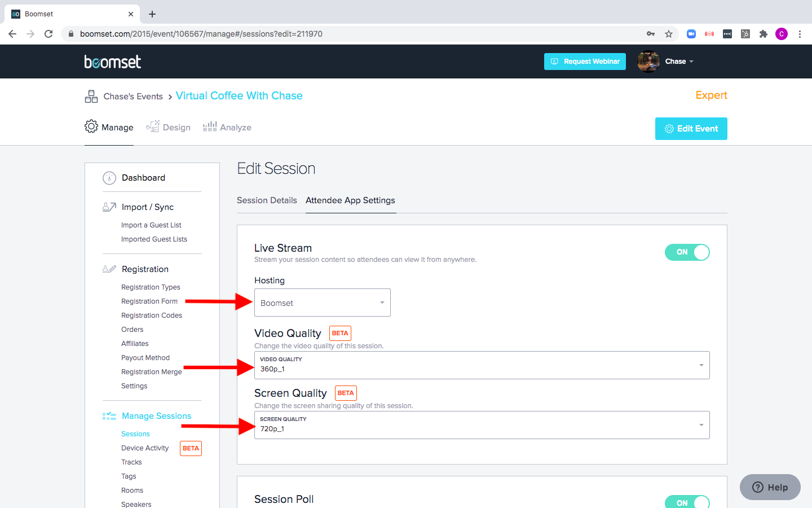Open the Screen Quality dropdown 720p_1
This screenshot has width=812, height=508.
(x=482, y=425)
